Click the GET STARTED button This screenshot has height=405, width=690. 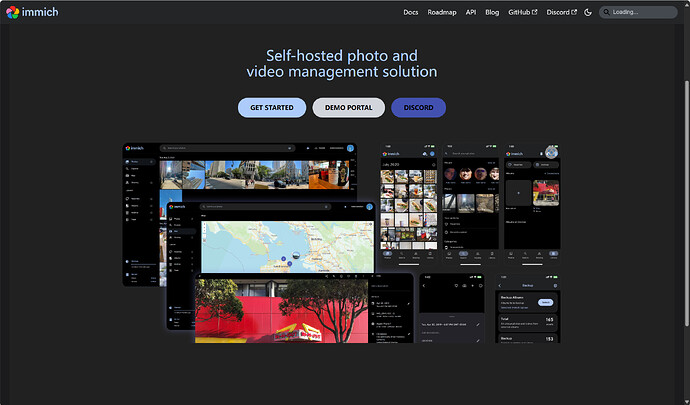coord(272,107)
